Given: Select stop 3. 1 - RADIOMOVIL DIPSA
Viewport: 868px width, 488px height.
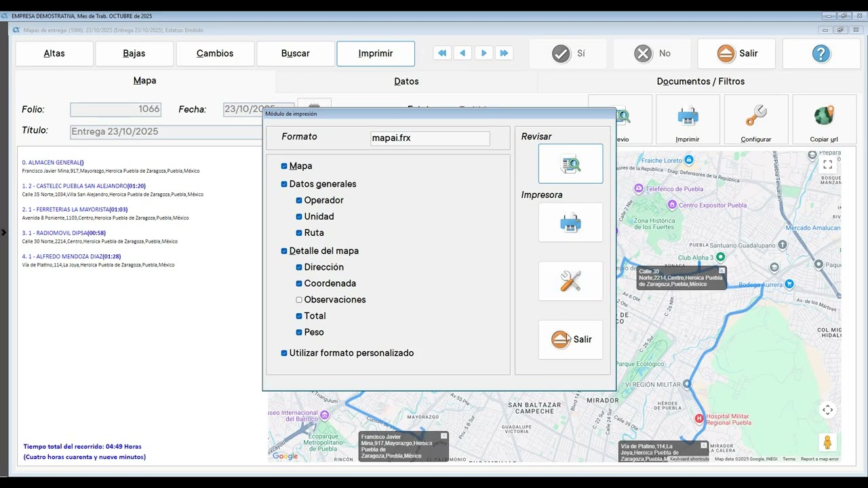Looking at the screenshot, I should [64, 233].
